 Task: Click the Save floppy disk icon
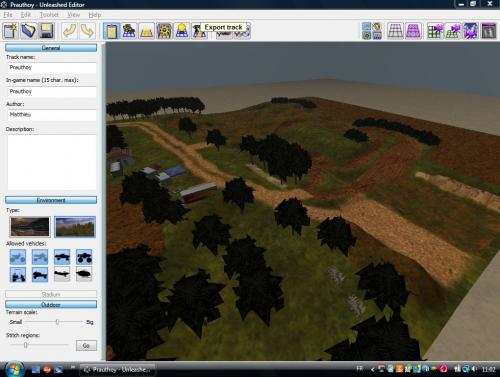(47, 31)
